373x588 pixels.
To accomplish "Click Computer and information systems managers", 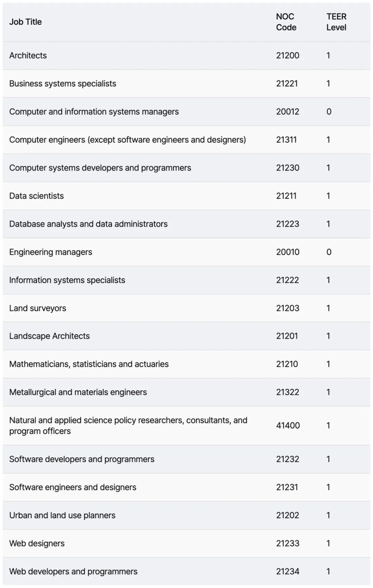I will pos(94,112).
